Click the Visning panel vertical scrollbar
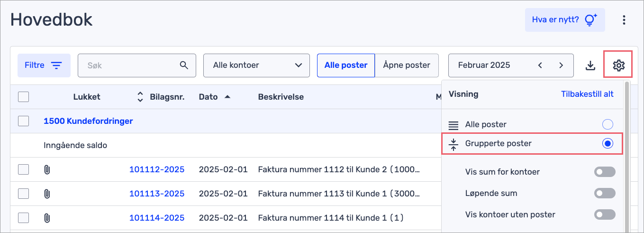 click(627, 157)
